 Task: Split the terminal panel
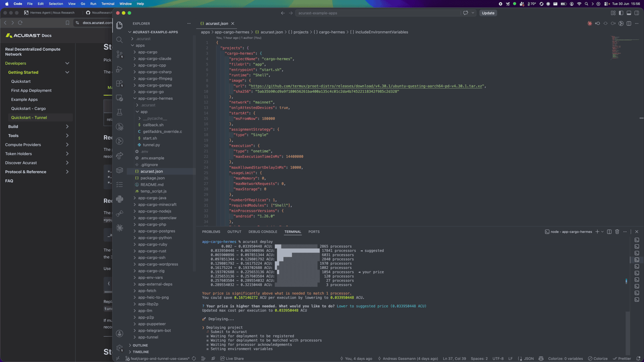coord(609,232)
